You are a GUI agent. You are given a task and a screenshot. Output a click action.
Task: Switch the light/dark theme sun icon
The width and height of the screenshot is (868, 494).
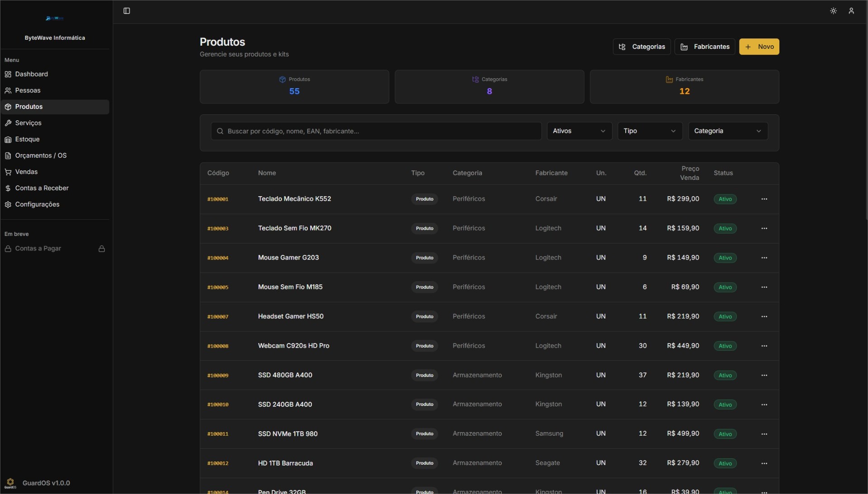tap(833, 11)
